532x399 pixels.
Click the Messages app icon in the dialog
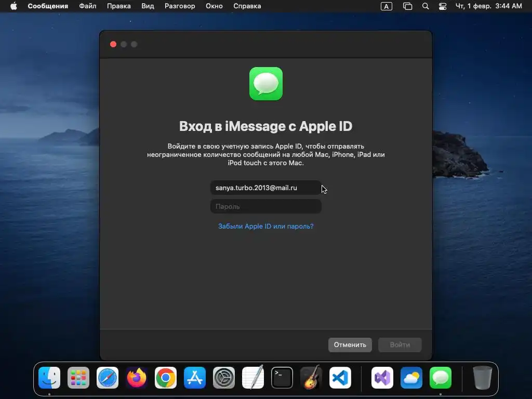coord(266,84)
